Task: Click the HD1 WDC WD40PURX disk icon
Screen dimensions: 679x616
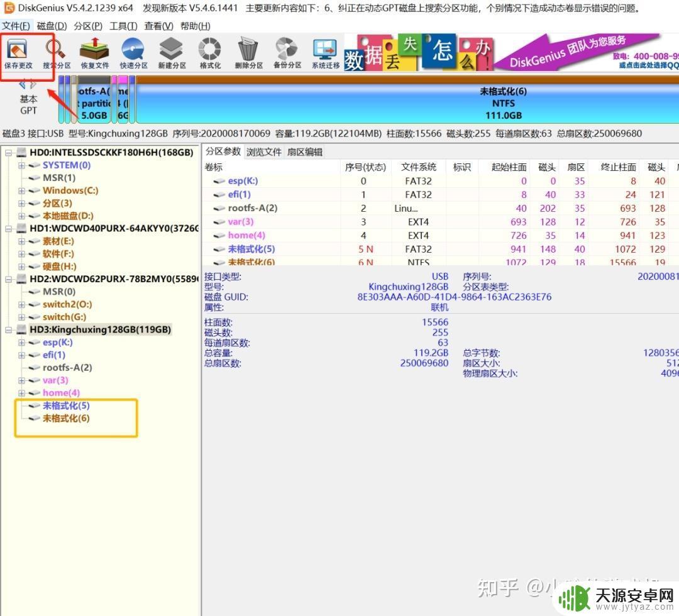Action: click(x=21, y=228)
